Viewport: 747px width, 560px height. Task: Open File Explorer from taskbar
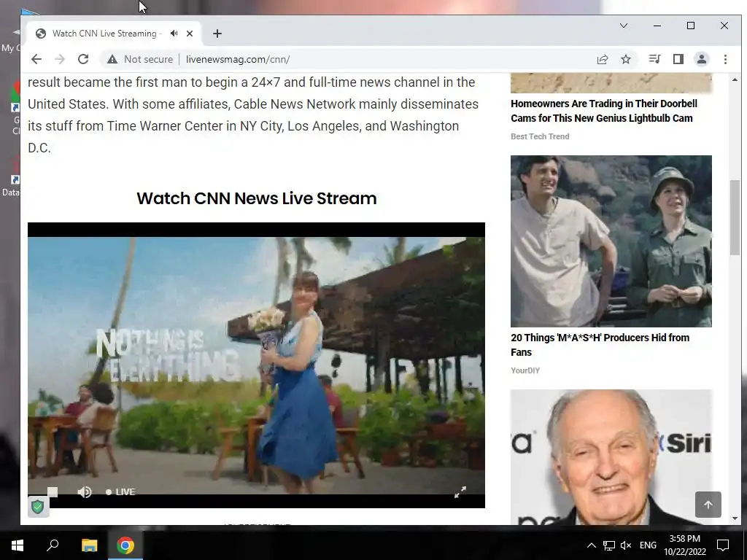(x=89, y=545)
